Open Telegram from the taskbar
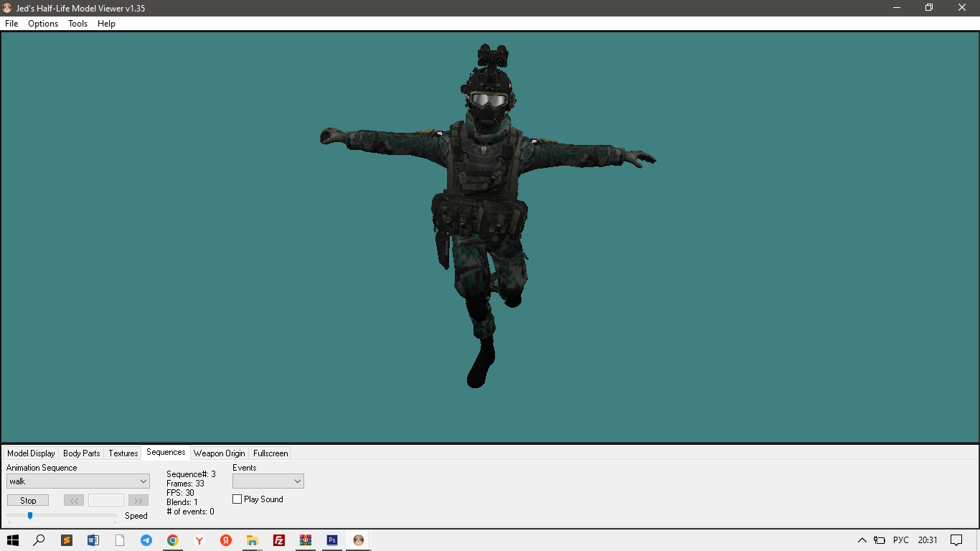 click(x=146, y=540)
